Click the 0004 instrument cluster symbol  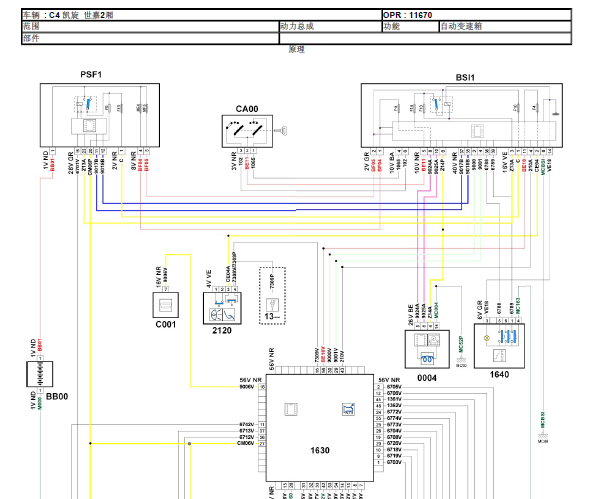click(x=427, y=349)
